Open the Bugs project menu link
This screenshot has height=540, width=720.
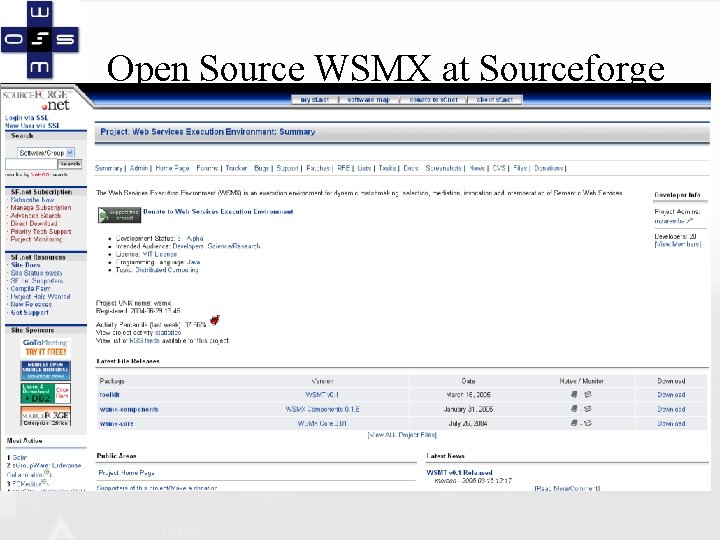click(x=261, y=168)
